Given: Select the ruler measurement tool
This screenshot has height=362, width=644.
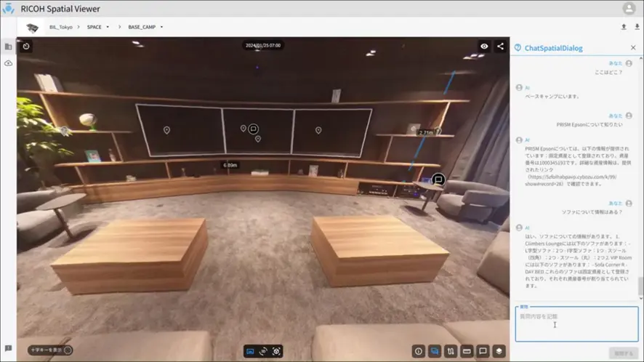Looking at the screenshot, I should pos(467,350).
